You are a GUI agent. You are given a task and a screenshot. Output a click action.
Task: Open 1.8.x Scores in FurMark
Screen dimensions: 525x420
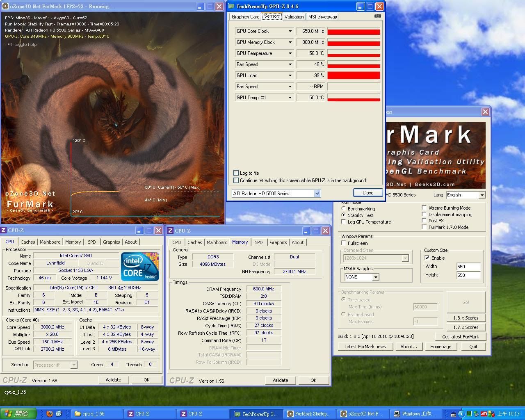pyautogui.click(x=466, y=318)
